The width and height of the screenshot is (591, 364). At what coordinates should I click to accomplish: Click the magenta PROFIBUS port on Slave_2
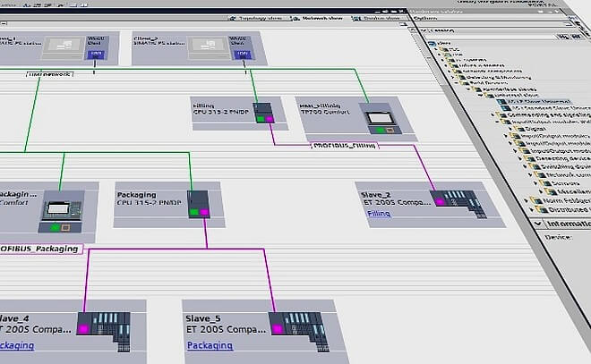pyautogui.click(x=440, y=202)
